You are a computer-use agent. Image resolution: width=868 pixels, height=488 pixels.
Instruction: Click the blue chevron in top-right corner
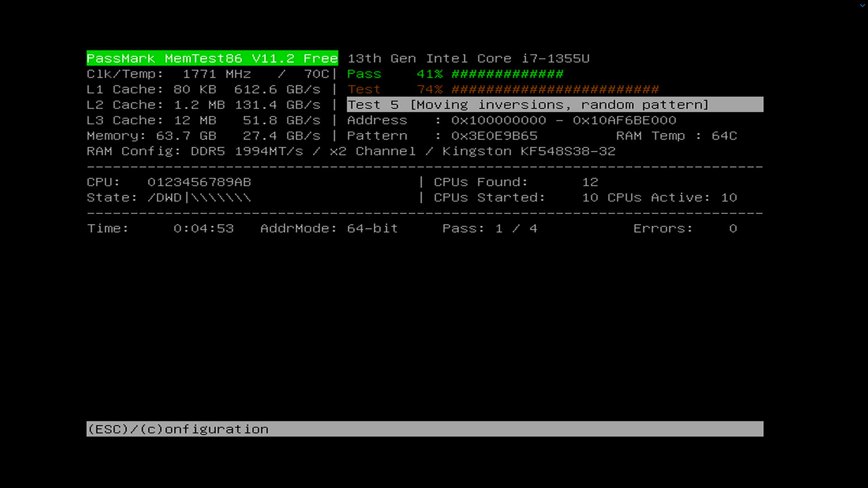pyautogui.click(x=862, y=5)
